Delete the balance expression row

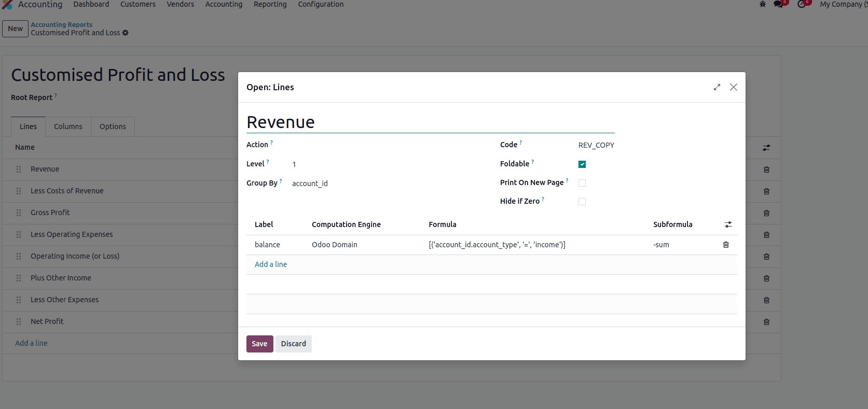point(726,245)
